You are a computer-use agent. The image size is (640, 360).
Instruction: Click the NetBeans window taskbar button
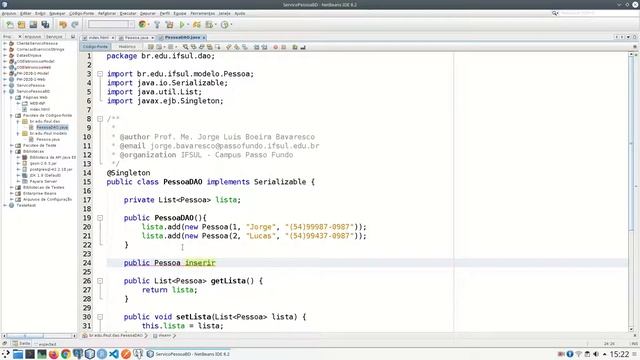[x=188, y=354]
